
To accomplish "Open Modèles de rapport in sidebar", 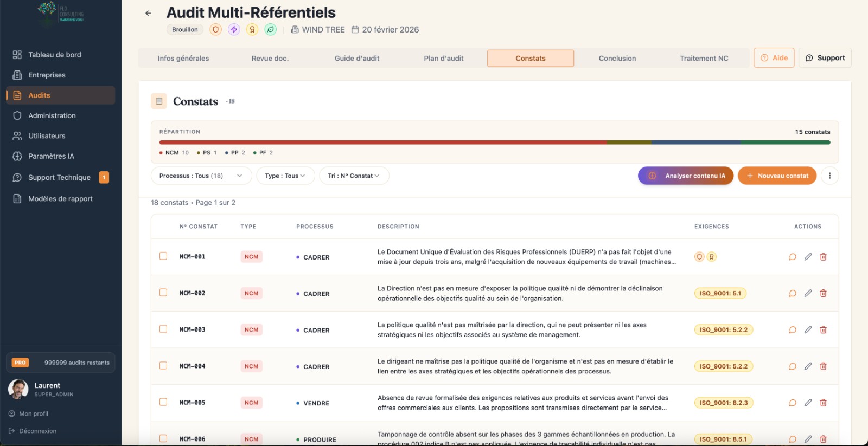I will [61, 199].
